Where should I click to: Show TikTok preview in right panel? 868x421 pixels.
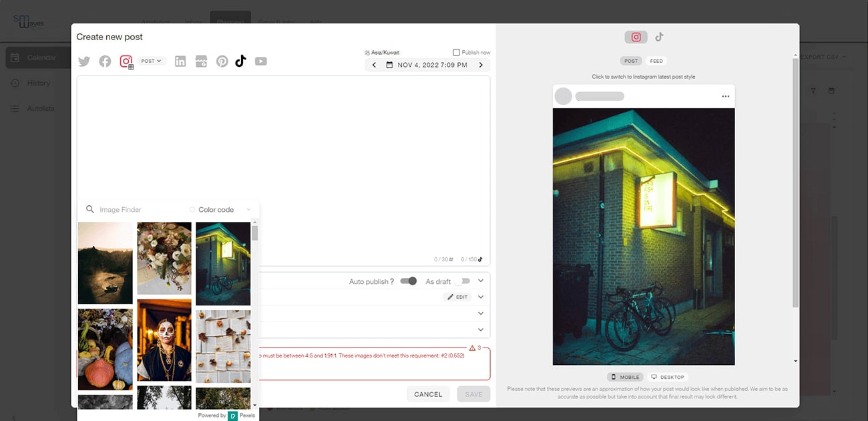coord(659,37)
